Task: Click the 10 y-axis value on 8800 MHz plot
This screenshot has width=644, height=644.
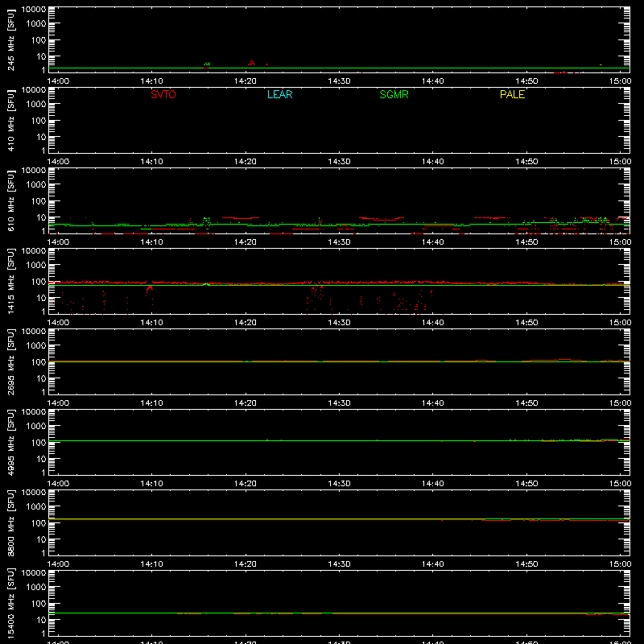Action: click(x=41, y=539)
